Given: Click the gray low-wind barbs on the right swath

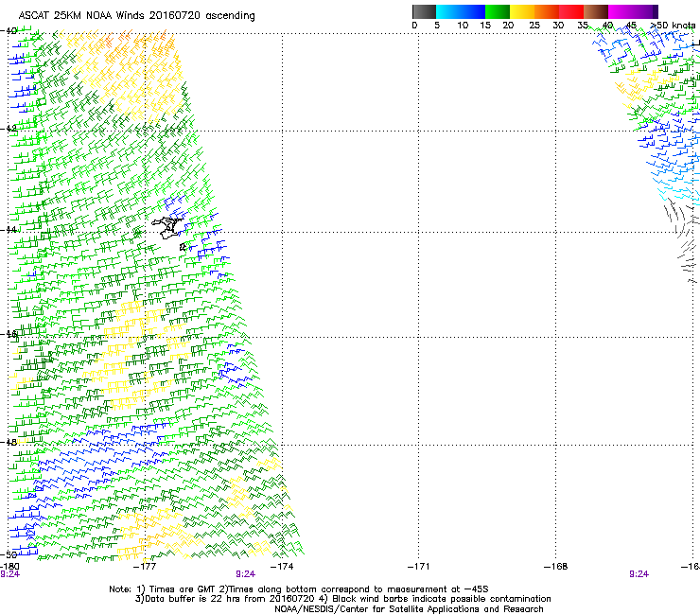Looking at the screenshot, I should click(x=682, y=241).
